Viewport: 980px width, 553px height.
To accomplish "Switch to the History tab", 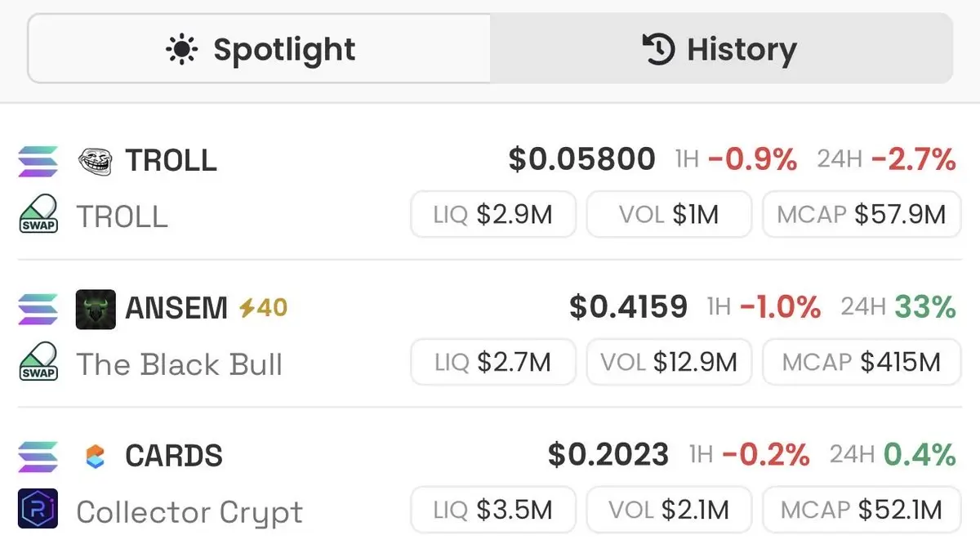I will click(x=719, y=50).
